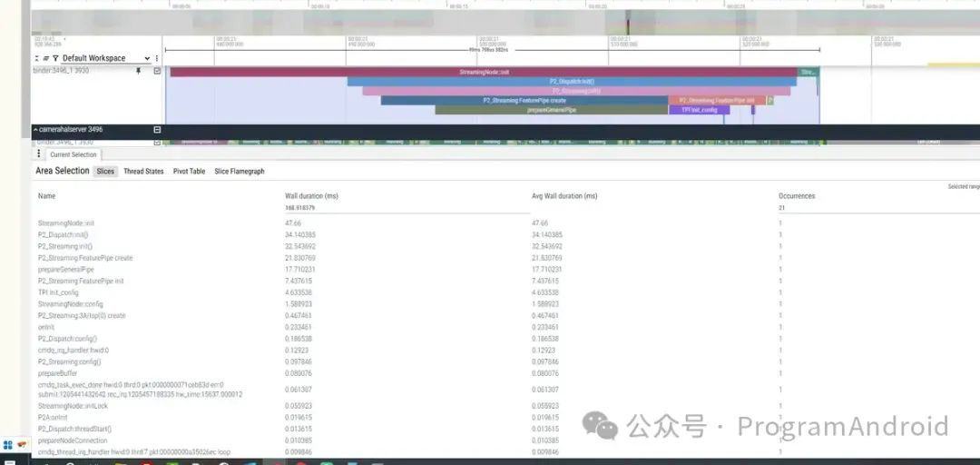Screen dimensions: 980x465
Task: Select the blue P2_Dispatch::init() slice in timeline
Action: tap(572, 82)
